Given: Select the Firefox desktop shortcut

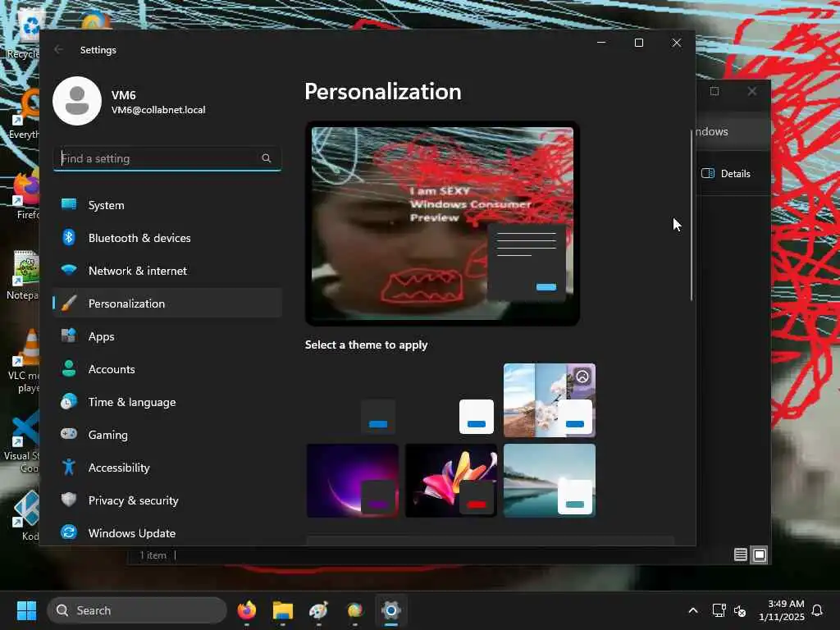Looking at the screenshot, I should pyautogui.click(x=25, y=194).
